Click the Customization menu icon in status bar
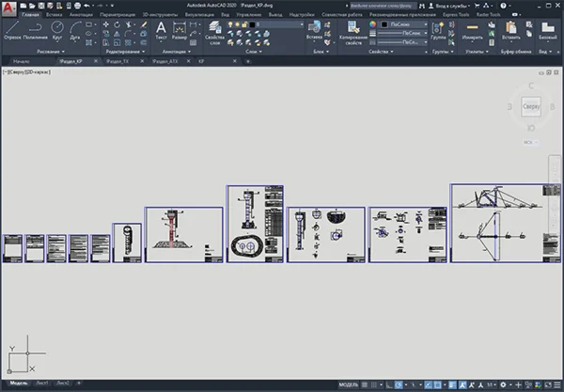This screenshot has width=564, height=392. pos(557,384)
